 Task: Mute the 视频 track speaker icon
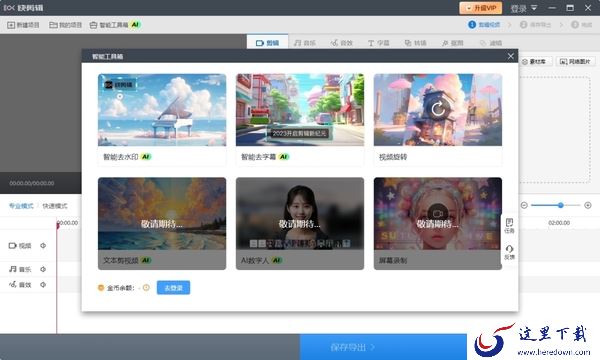43,246
